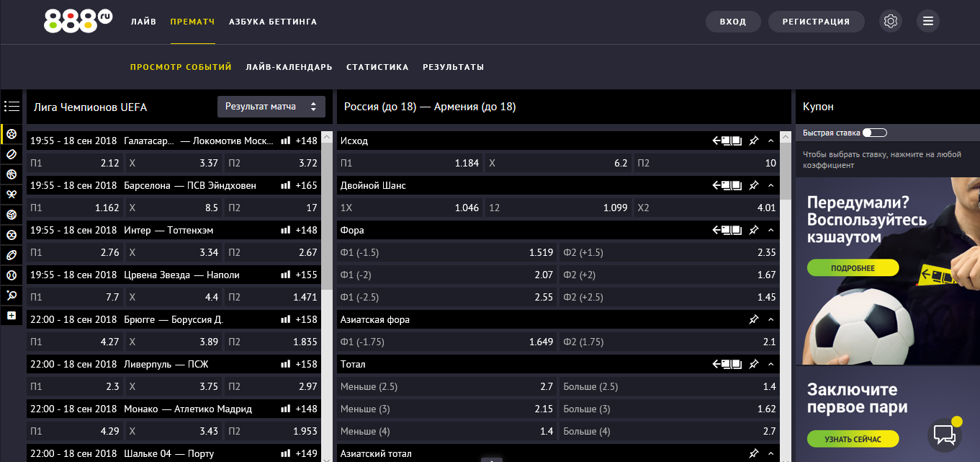Click cashout icon in Фора header
The image size is (980, 462).
(727, 231)
